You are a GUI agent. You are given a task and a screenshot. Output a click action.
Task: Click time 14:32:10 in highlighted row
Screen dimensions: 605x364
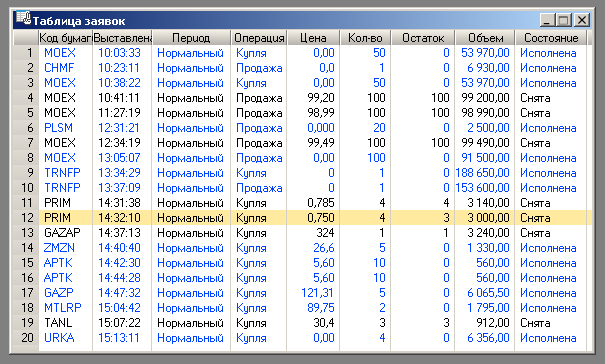coord(119,218)
